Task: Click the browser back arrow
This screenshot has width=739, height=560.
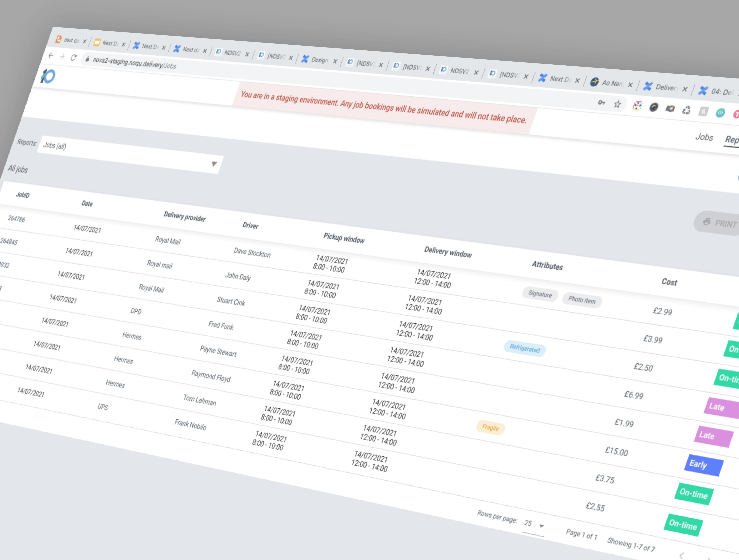Action: 51,55
